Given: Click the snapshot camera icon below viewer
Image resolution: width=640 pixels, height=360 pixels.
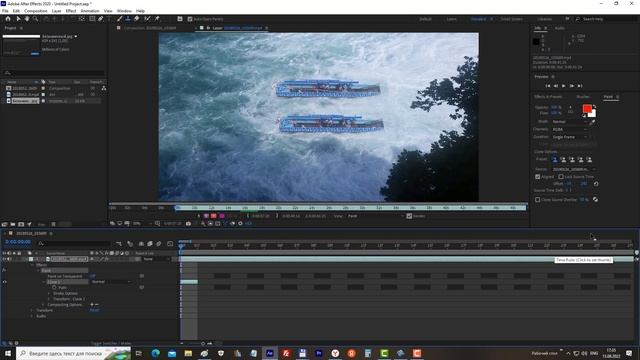Looking at the screenshot, I should click(x=188, y=224).
